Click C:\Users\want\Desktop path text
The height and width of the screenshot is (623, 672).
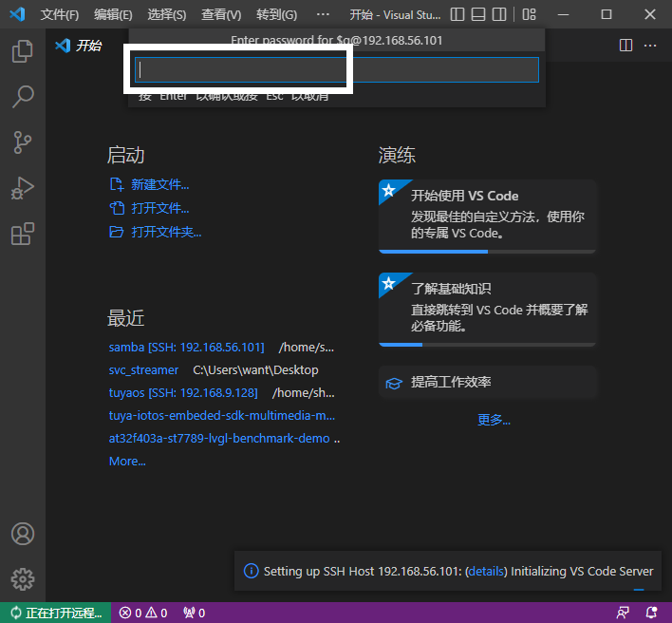[255, 370]
